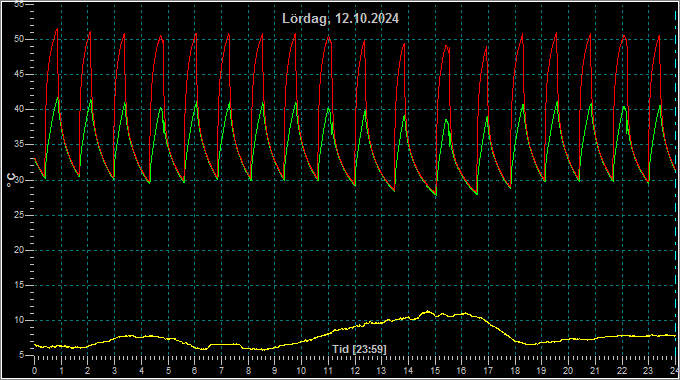The height and width of the screenshot is (380, 680).
Task: Click the first green curve peak before hour 1
Action: 57,98
